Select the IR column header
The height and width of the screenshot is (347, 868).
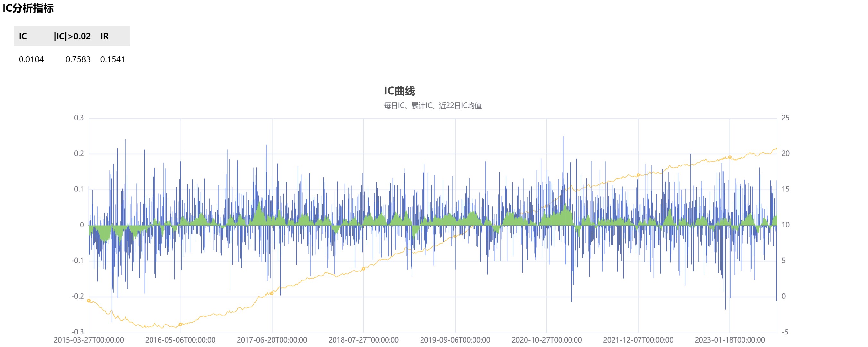point(104,36)
